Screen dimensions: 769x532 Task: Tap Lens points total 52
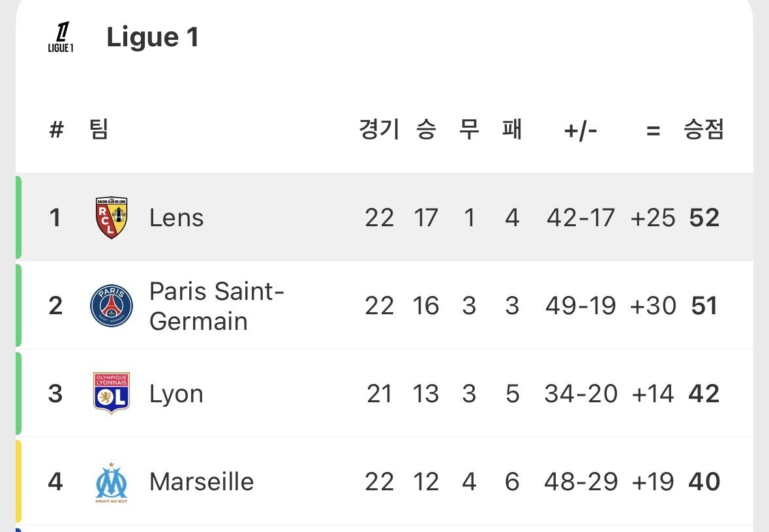click(x=704, y=218)
